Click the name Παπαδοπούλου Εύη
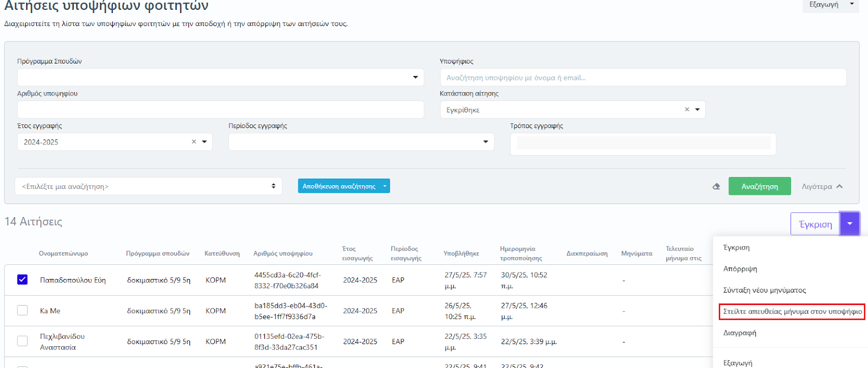The height and width of the screenshot is (368, 868). pyautogui.click(x=73, y=280)
